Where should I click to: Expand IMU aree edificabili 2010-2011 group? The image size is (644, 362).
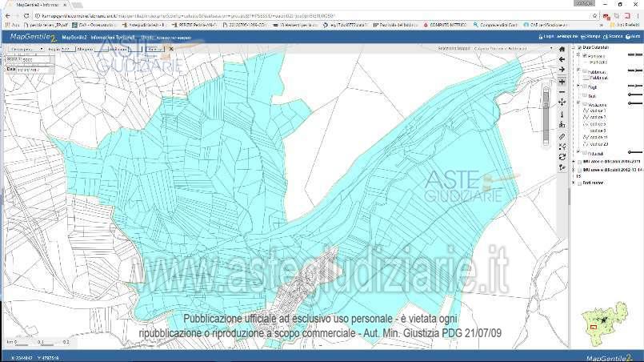tap(574, 160)
